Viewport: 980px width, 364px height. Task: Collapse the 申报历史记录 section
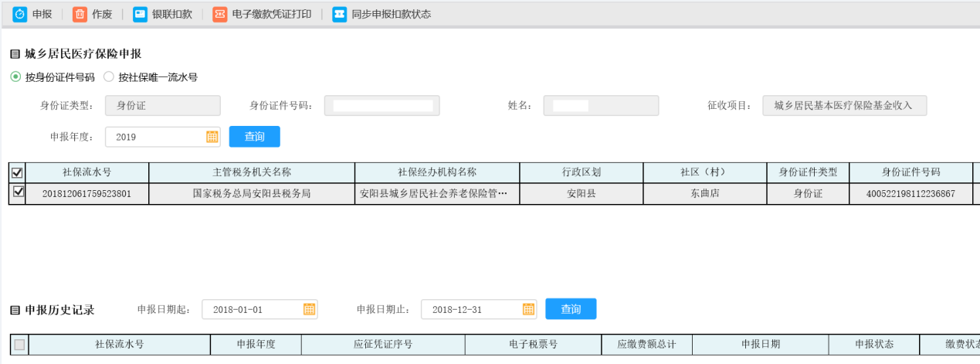tap(15, 310)
